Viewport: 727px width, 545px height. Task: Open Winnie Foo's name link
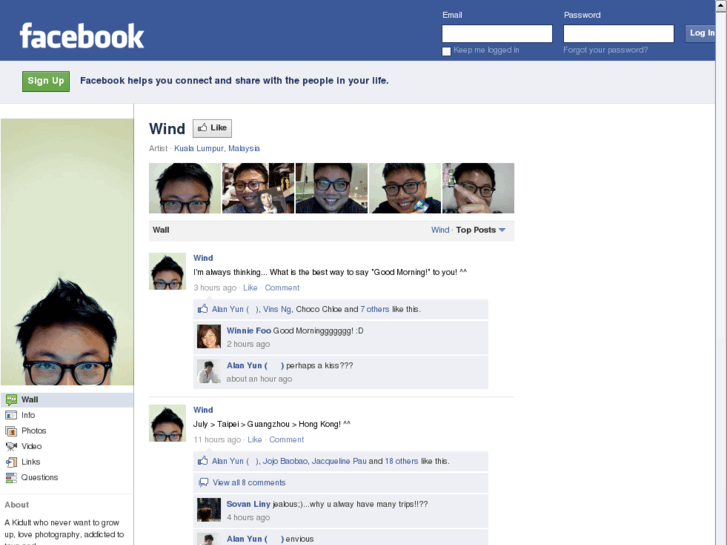249,331
